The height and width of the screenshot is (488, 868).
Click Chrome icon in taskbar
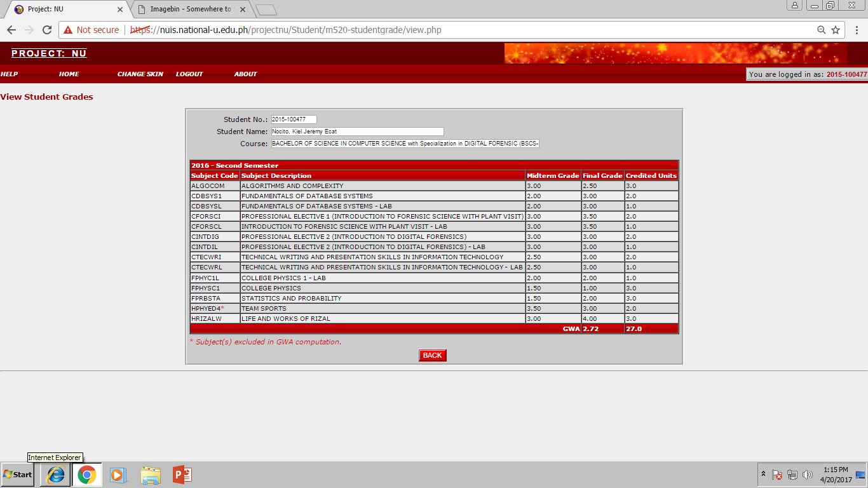click(87, 475)
